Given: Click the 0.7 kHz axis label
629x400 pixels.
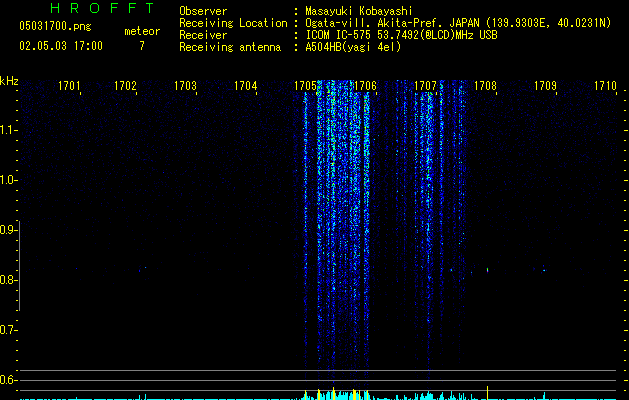Looking at the screenshot, I should coord(8,330).
